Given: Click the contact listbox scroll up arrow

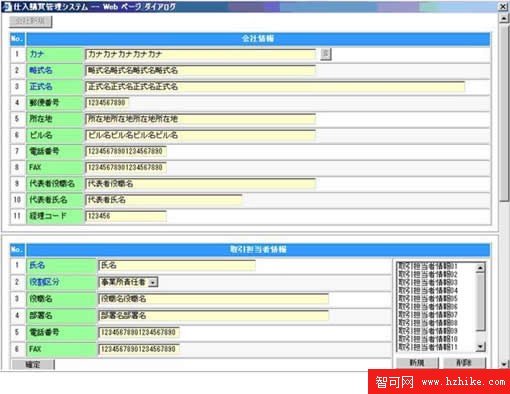Looking at the screenshot, I should coord(480,268).
